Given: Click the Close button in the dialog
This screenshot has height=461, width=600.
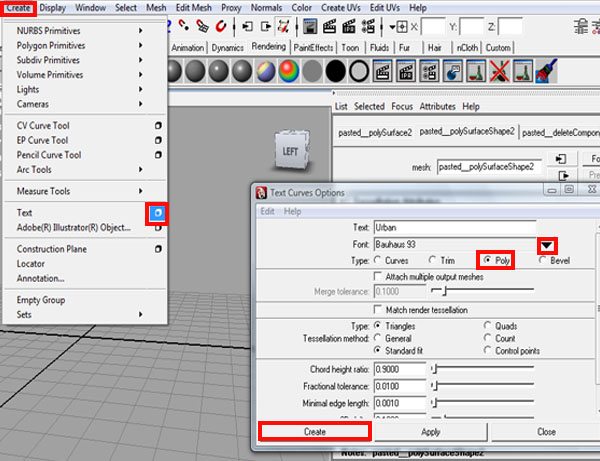Looking at the screenshot, I should (546, 432).
